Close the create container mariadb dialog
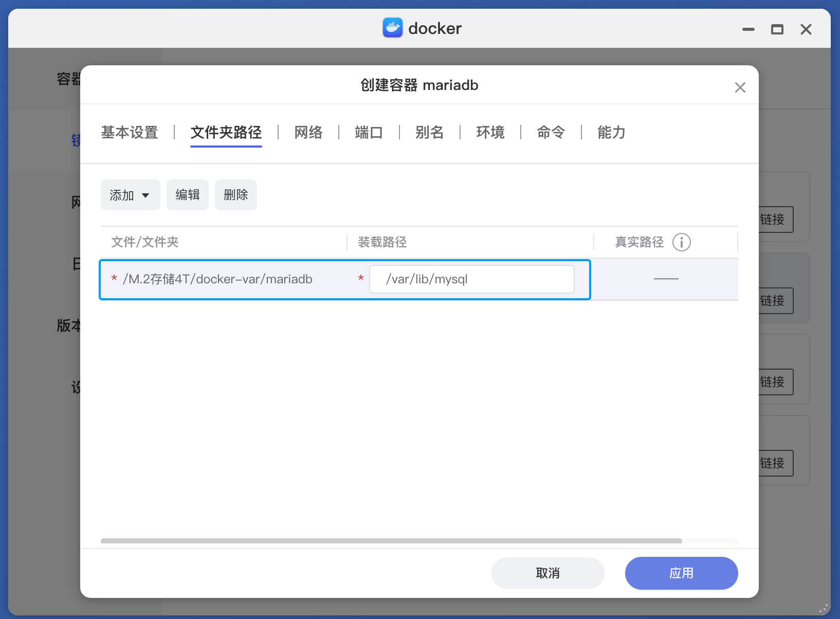Viewport: 840px width, 619px height. coord(740,87)
